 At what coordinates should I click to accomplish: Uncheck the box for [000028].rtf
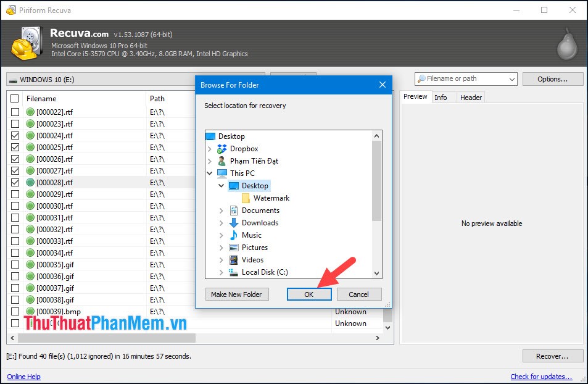(15, 182)
